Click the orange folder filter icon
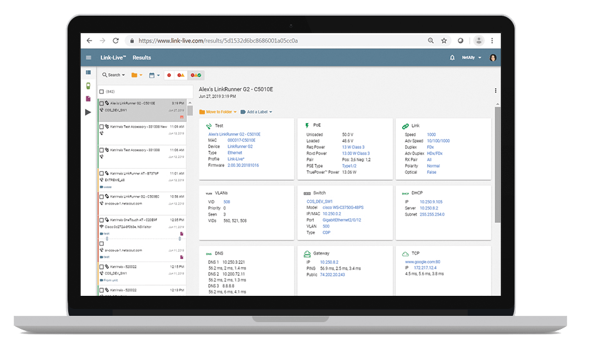This screenshot has height=364, width=589. pos(134,75)
